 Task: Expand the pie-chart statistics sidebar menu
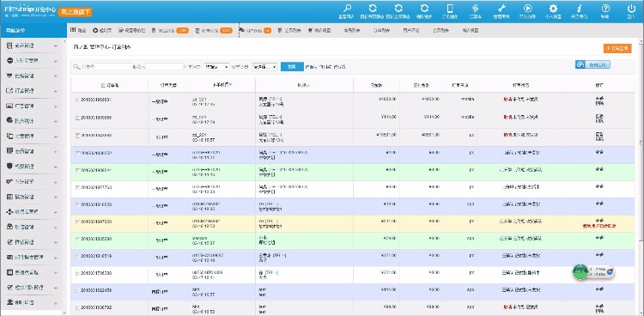56,121
